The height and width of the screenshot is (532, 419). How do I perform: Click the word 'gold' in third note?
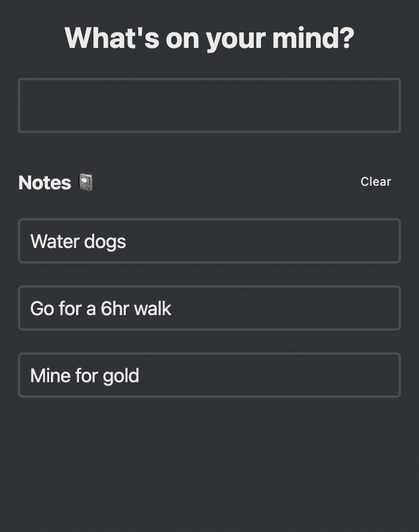coord(121,376)
